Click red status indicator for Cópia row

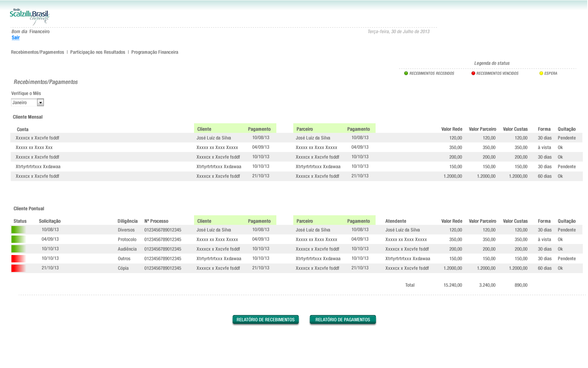18,268
